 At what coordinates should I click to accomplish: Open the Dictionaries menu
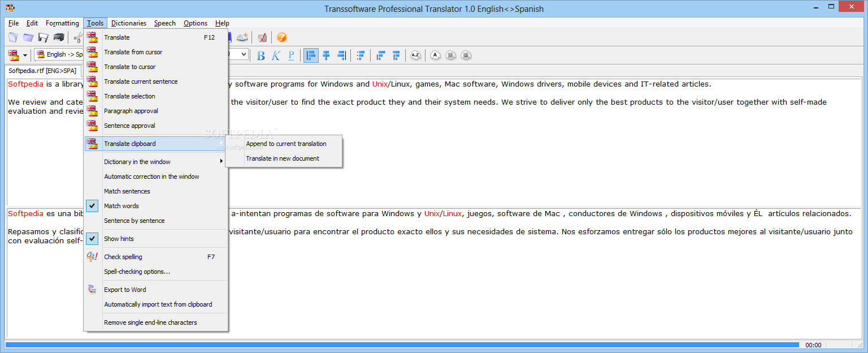pos(129,23)
